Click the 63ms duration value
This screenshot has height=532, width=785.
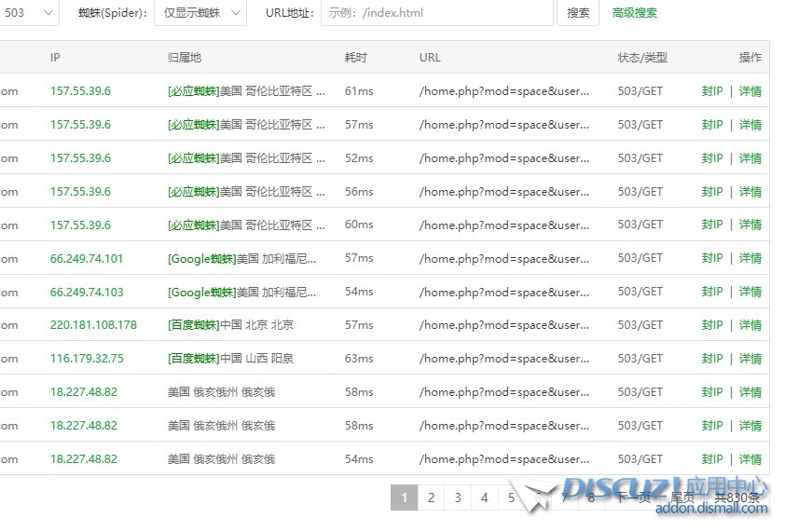coord(359,359)
